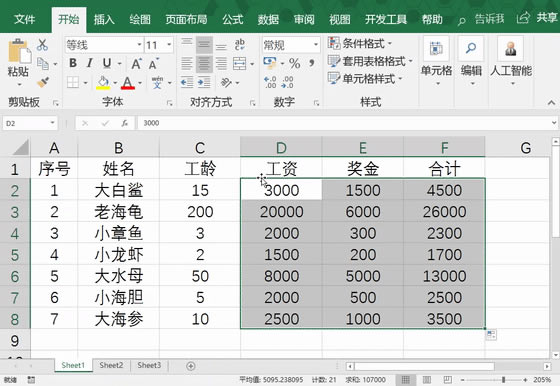Add a new sheet with plus icon
This screenshot has height=386, width=560.
[x=191, y=366]
